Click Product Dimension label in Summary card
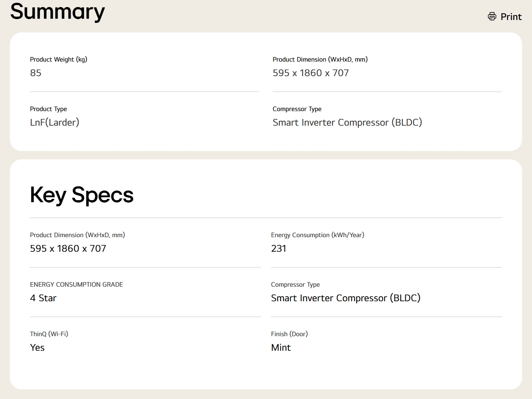The image size is (532, 399). [x=320, y=59]
